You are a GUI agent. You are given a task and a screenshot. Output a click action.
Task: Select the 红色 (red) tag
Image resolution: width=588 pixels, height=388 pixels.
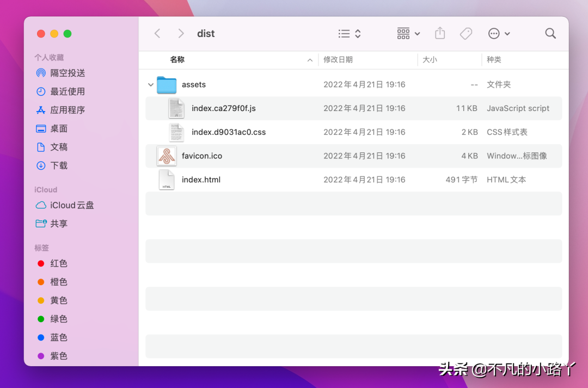pyautogui.click(x=57, y=263)
